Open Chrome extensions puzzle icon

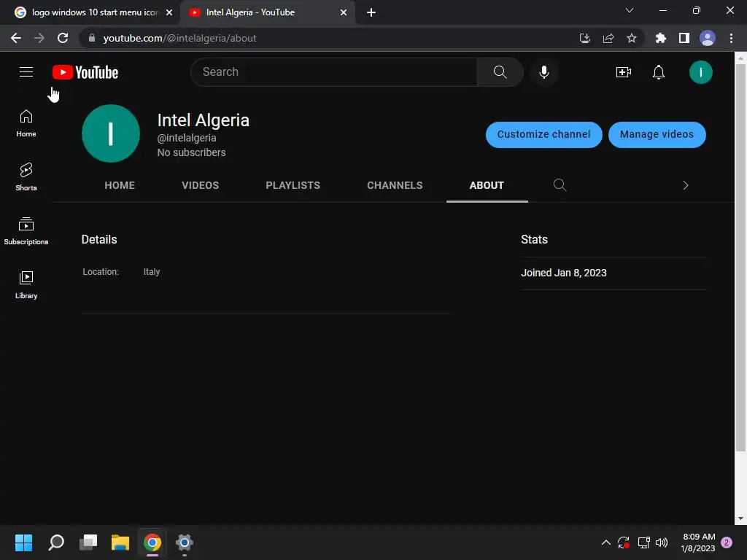[x=660, y=38]
